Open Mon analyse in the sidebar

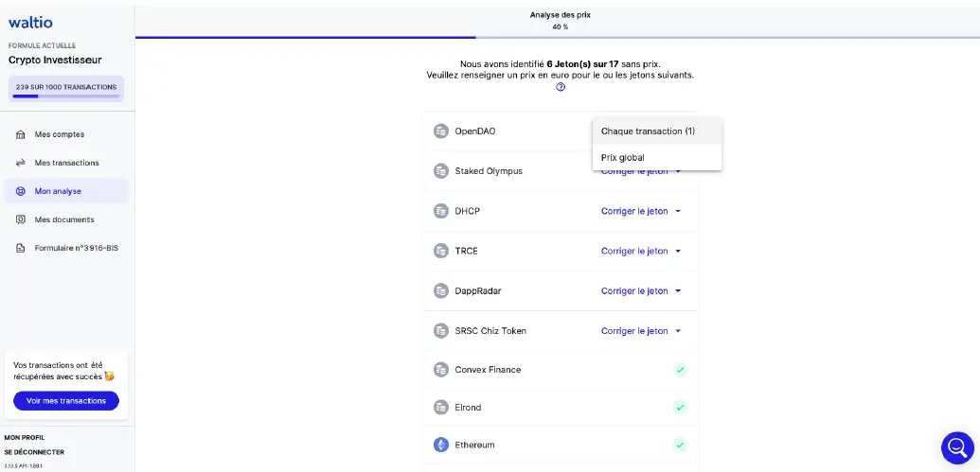[58, 191]
